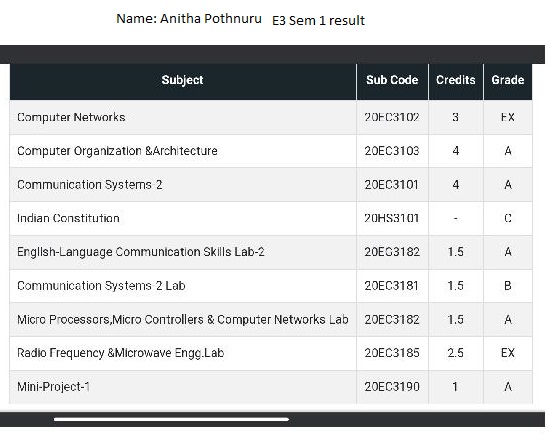Select the Indian Constitution row
558x444 pixels.
click(x=271, y=218)
